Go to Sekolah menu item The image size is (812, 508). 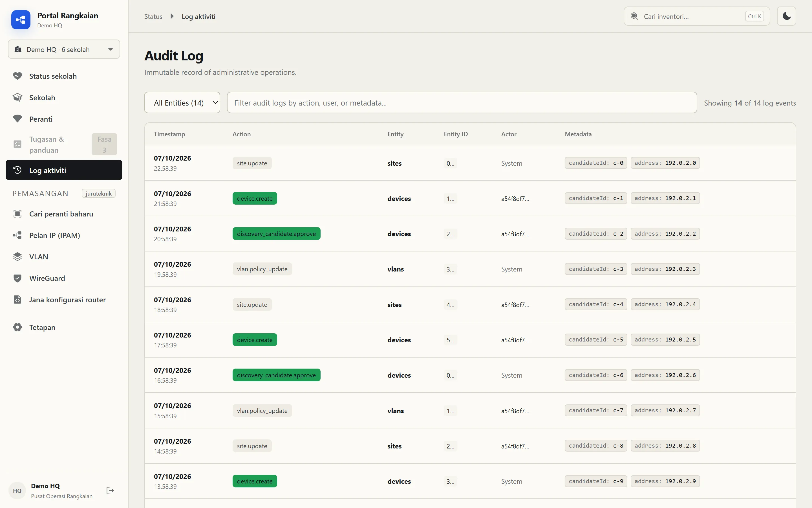pyautogui.click(x=64, y=97)
